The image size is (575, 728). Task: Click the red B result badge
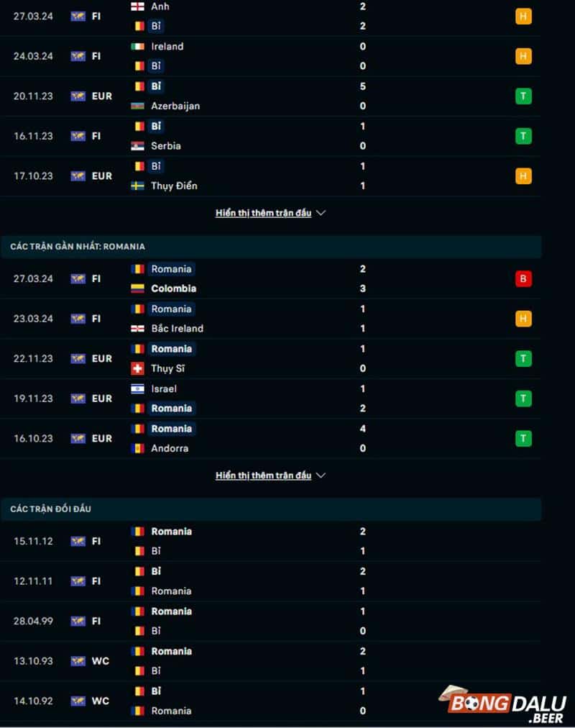[x=523, y=279]
